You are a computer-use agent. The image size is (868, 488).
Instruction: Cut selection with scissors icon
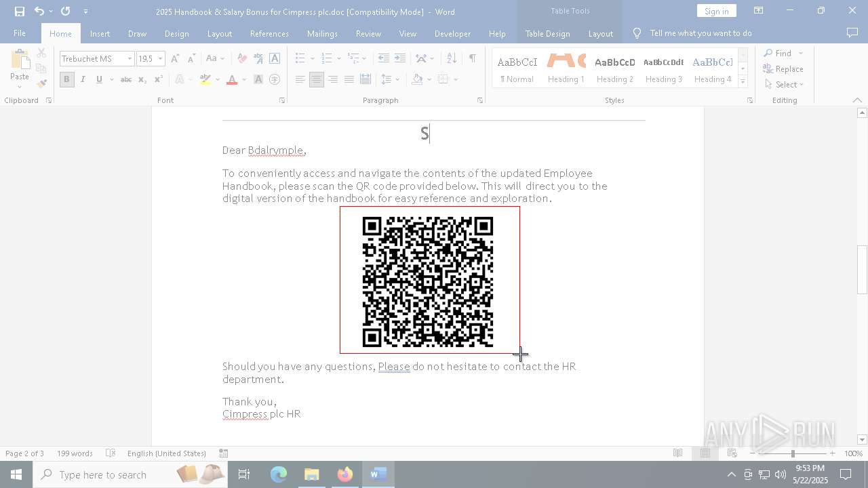point(41,53)
